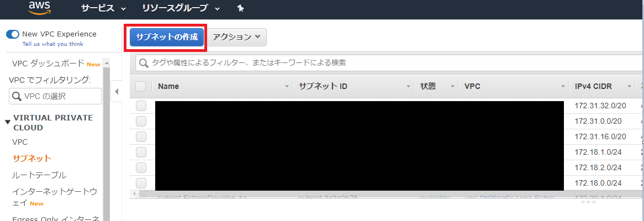
Task: Open the VPC column sort arrow
Action: click(563, 87)
